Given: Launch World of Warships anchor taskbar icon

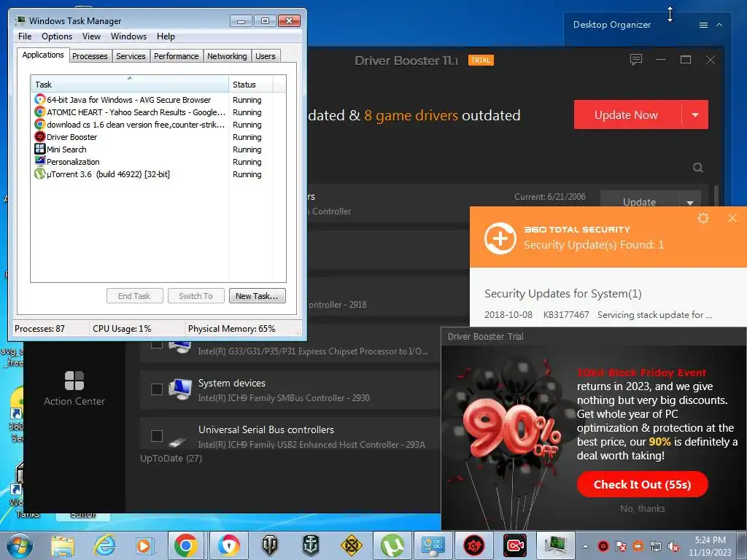Looking at the screenshot, I should click(x=311, y=545).
